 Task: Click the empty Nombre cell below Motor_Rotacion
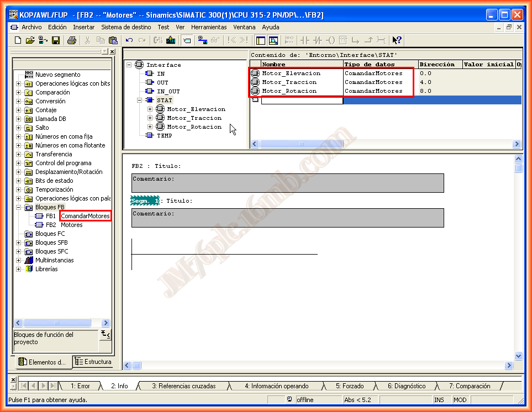(302, 100)
